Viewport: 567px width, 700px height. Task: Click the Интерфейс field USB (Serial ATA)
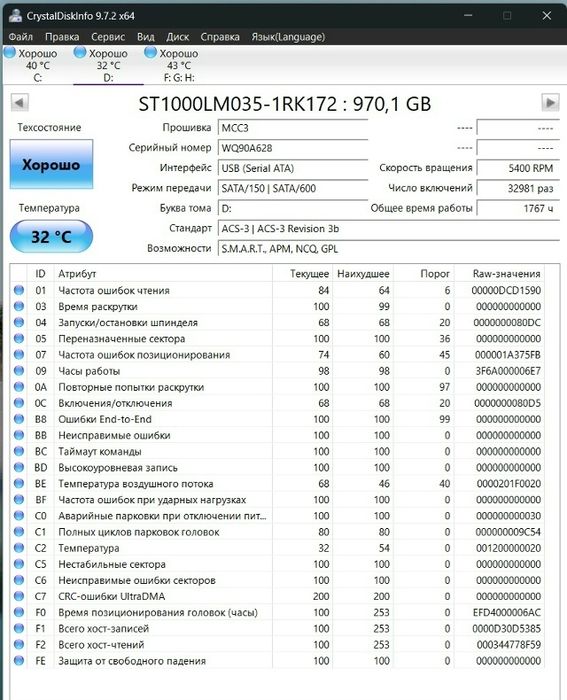293,168
